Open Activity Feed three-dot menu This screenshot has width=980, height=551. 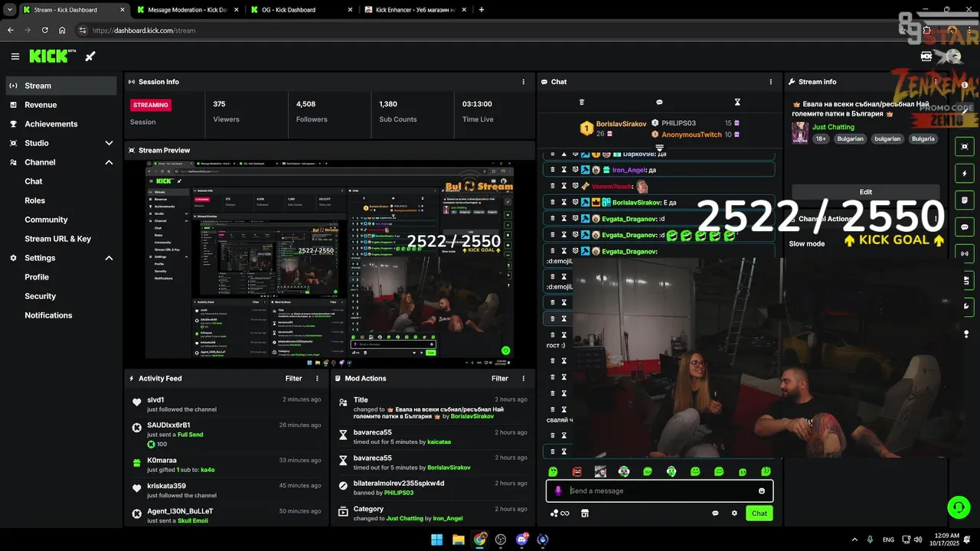[x=317, y=378]
